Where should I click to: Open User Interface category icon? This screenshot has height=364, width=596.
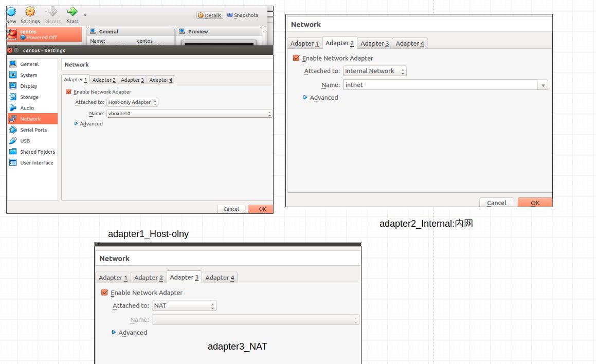[x=13, y=162]
